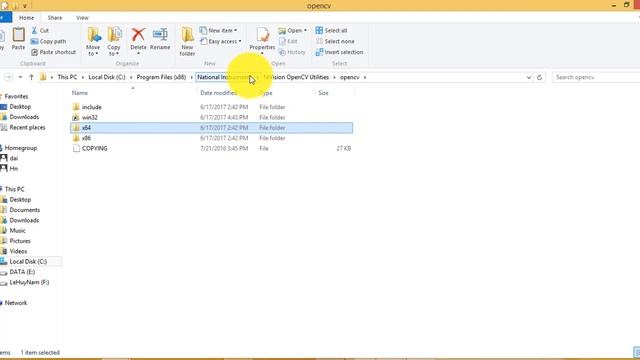Select the x86 folder
The image size is (640, 360).
coord(211,138)
